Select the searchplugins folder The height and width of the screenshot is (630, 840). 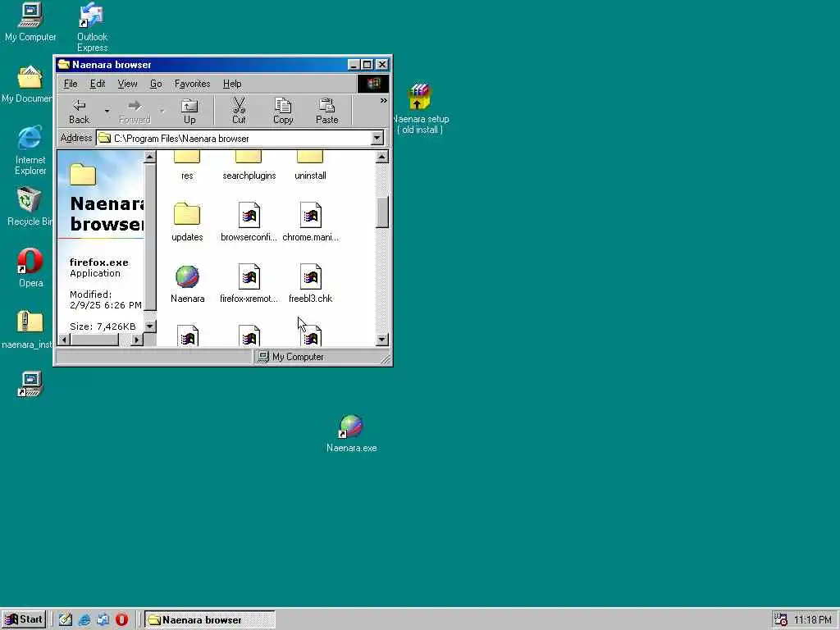tap(249, 166)
